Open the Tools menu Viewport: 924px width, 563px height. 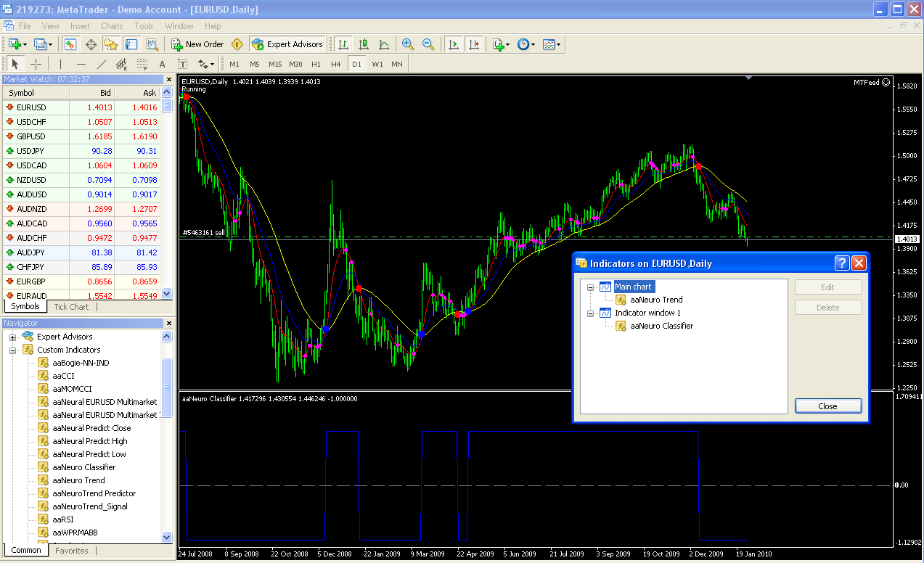coord(144,26)
